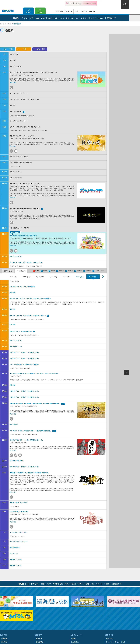Open the SNS / 配信 header menu
The width and height of the screenshot is (140, 644).
59,11
